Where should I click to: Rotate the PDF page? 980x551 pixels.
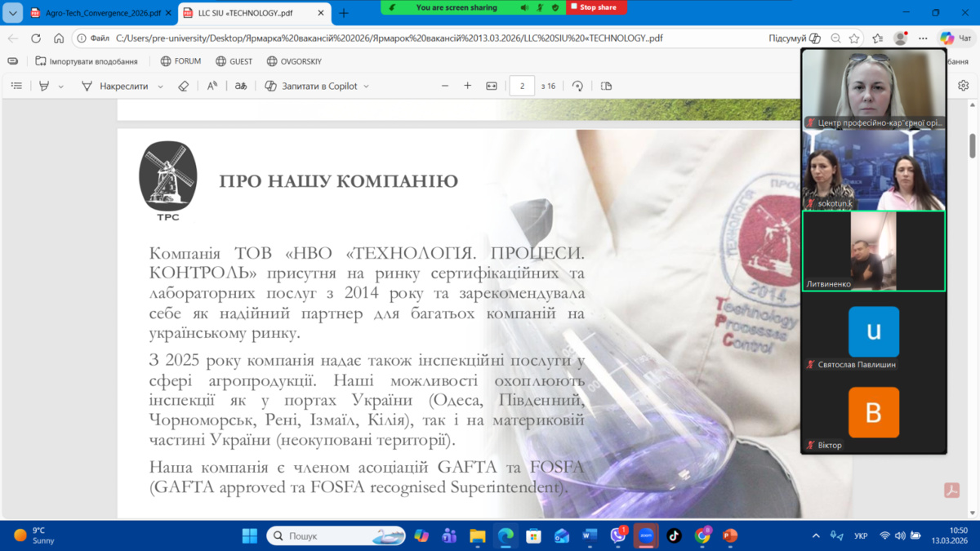click(x=577, y=86)
